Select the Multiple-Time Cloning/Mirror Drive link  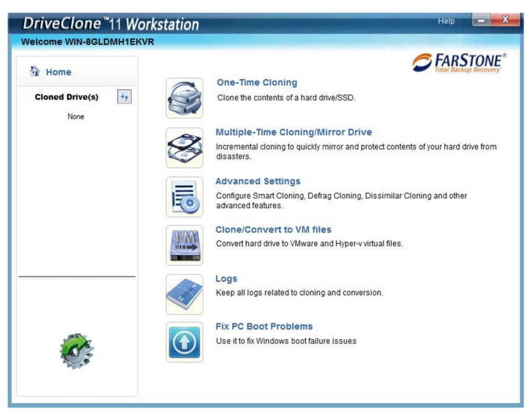click(293, 132)
